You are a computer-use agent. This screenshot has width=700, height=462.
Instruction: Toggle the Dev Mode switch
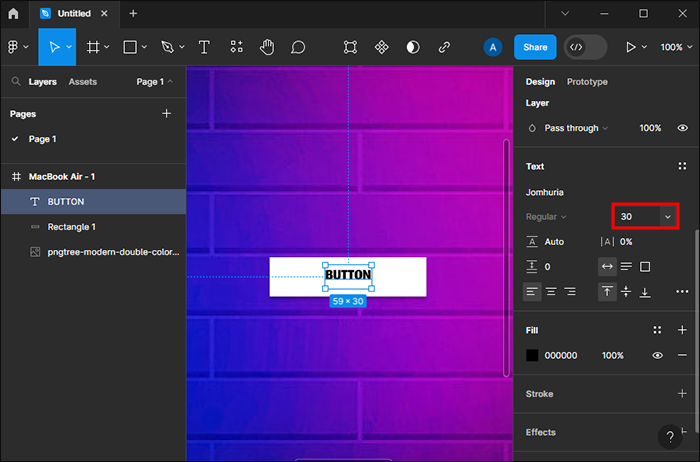click(585, 47)
